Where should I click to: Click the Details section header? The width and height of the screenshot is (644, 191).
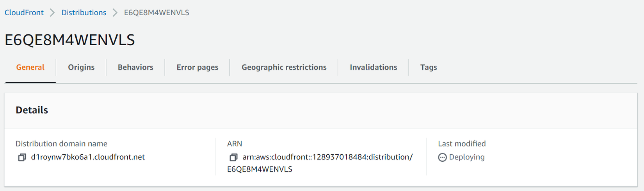32,110
